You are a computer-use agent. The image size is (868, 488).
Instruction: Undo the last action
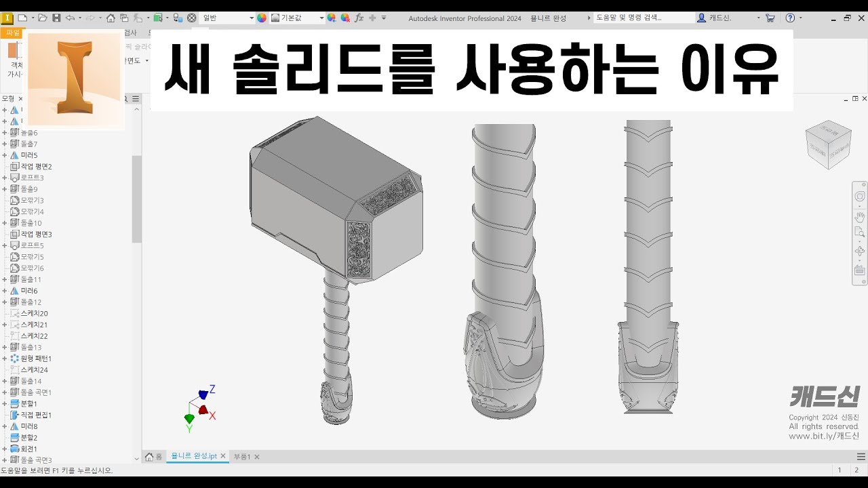[70, 18]
